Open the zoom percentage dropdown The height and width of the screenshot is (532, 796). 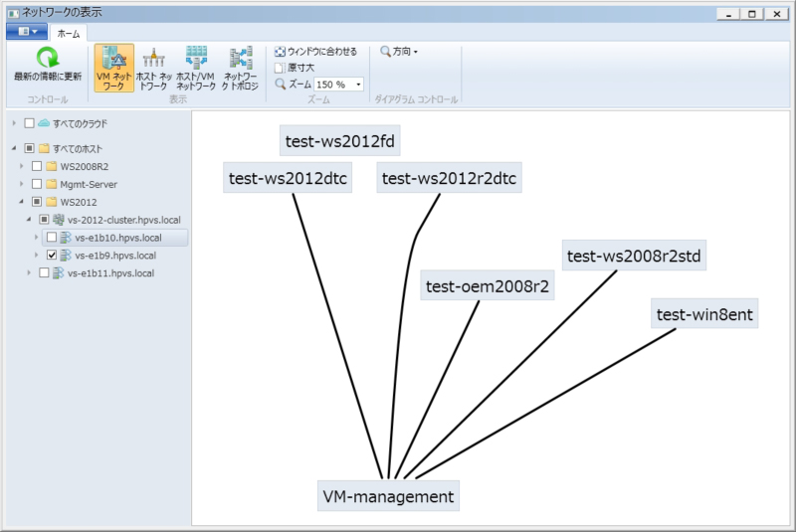click(x=358, y=86)
